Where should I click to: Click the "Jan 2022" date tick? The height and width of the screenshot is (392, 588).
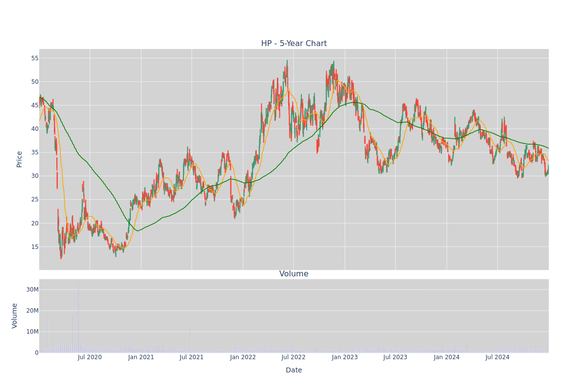(x=243, y=357)
